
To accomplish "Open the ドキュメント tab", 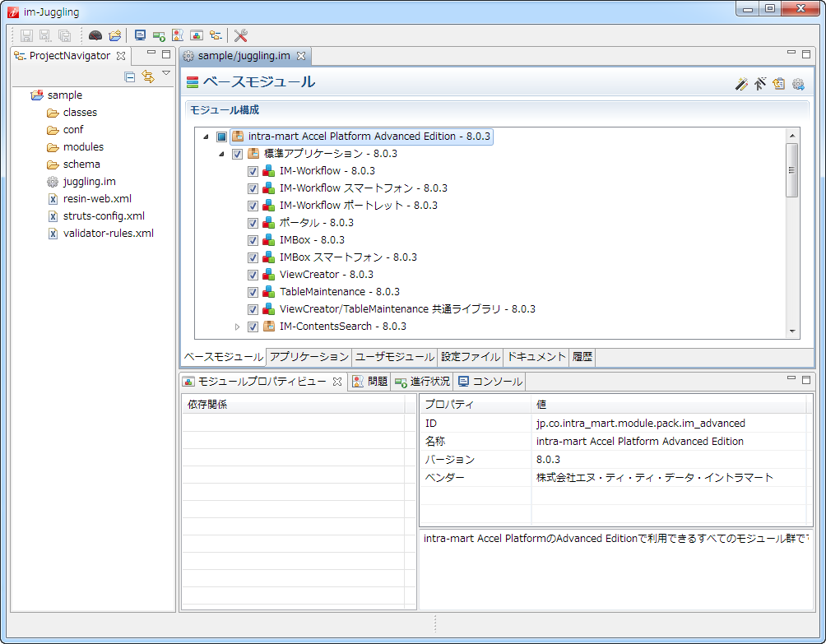I will click(536, 357).
